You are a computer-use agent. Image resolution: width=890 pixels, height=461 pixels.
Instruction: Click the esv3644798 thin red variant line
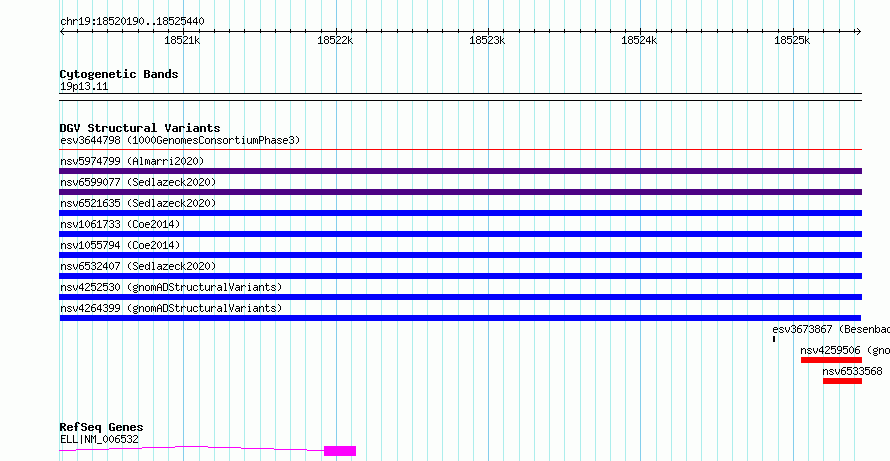[460, 150]
